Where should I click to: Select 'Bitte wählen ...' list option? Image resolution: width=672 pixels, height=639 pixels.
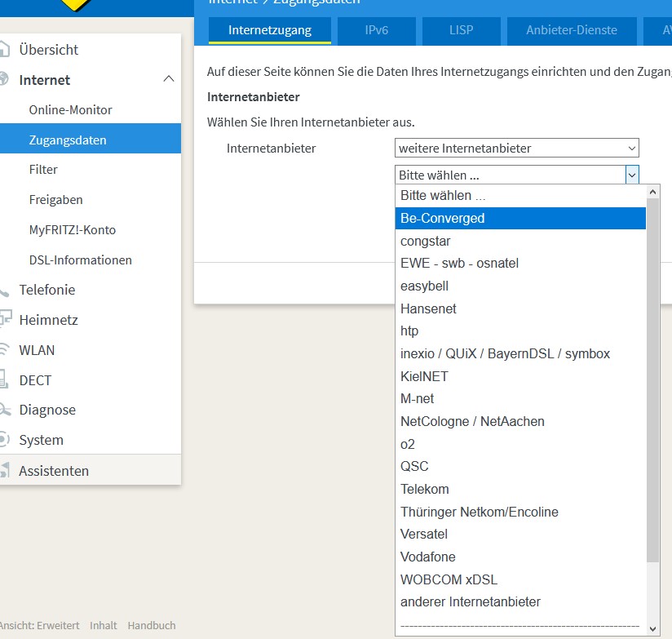tap(520, 196)
